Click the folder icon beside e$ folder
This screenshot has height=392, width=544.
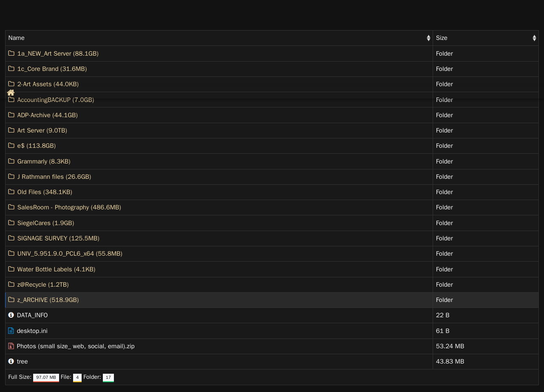11,146
